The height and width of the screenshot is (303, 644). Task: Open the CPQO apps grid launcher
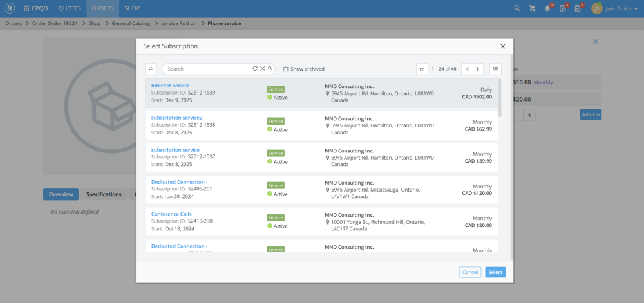pos(26,8)
